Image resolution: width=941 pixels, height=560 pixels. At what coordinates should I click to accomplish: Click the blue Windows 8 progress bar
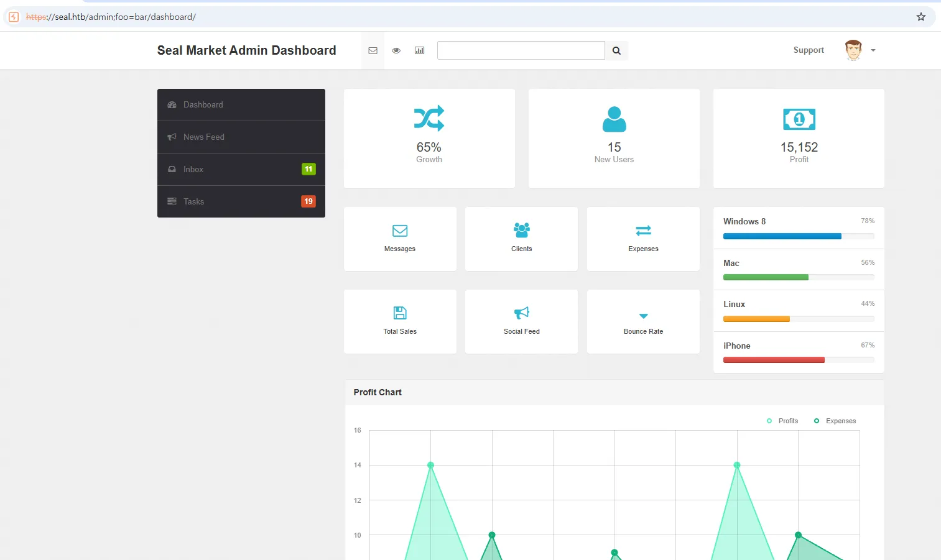click(x=782, y=236)
